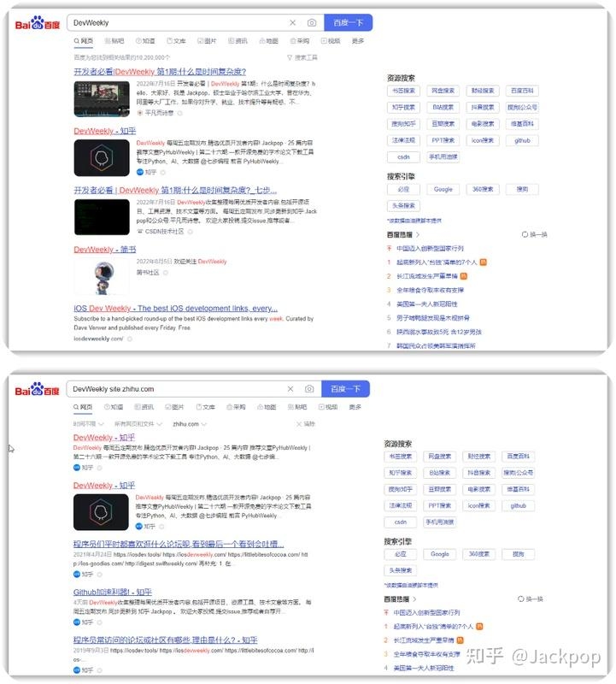
Task: Open camera image search in plain 'DevWeekly' search box
Action: 312,23
